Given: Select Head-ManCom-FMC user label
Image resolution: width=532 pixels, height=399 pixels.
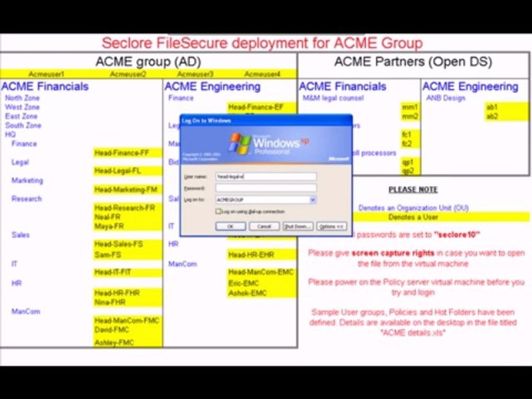Looking at the screenshot, I should (x=126, y=320).
